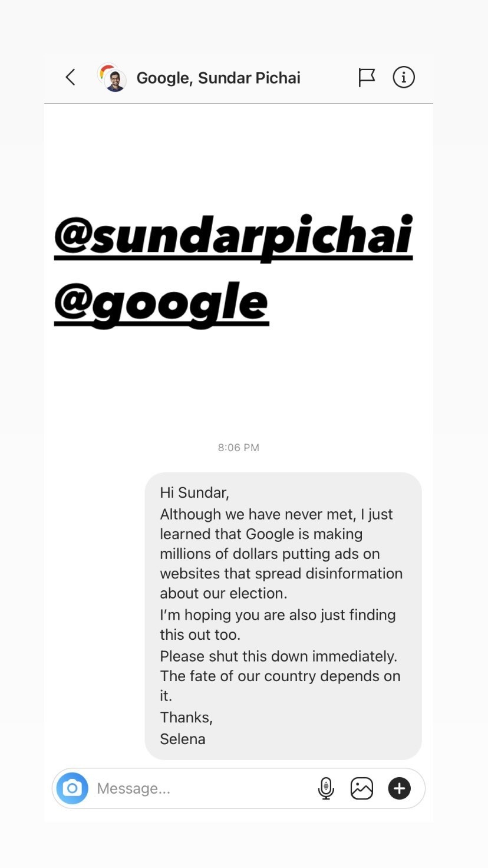Select the Message input field
This screenshot has width=488, height=868.
177,788
